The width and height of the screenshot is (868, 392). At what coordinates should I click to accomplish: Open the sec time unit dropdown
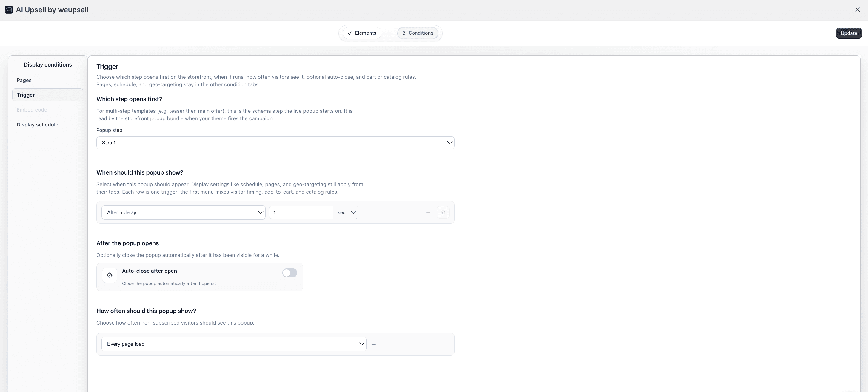click(x=346, y=212)
